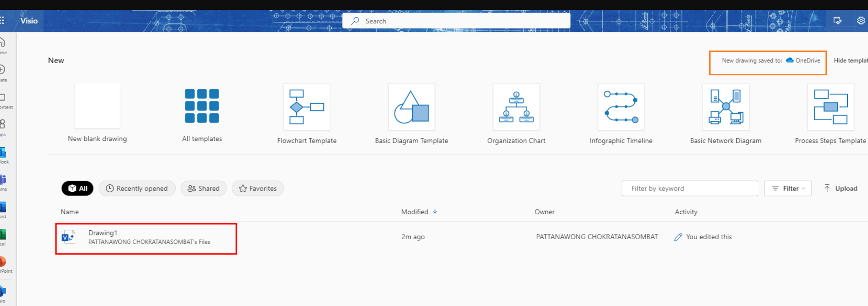
Task: Click the Flowchart Template label
Action: 307,141
